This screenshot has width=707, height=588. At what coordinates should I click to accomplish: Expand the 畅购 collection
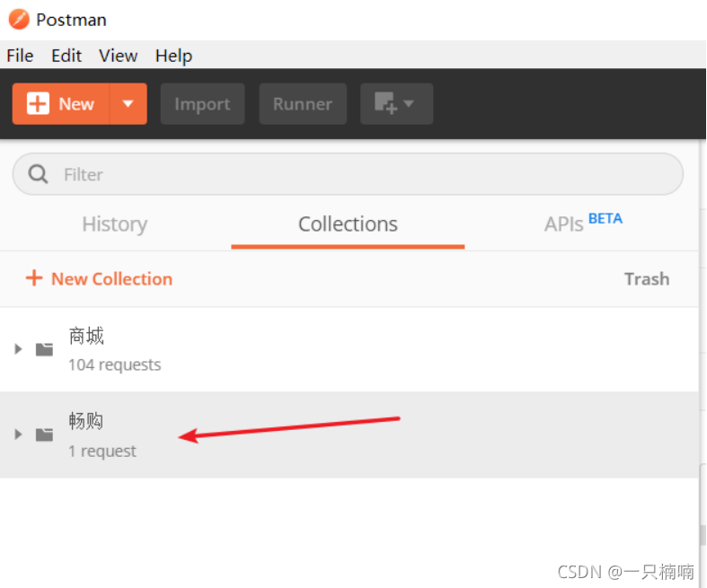[18, 434]
